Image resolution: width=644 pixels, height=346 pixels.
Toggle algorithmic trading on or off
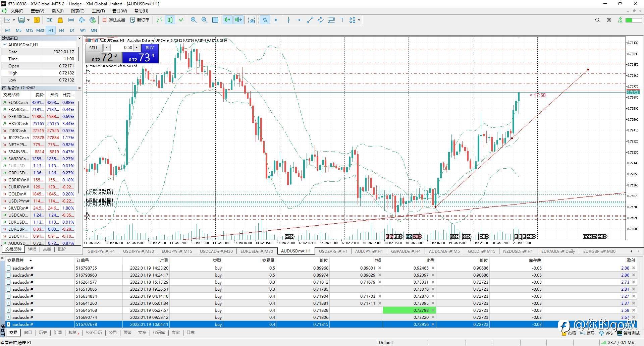tap(114, 20)
